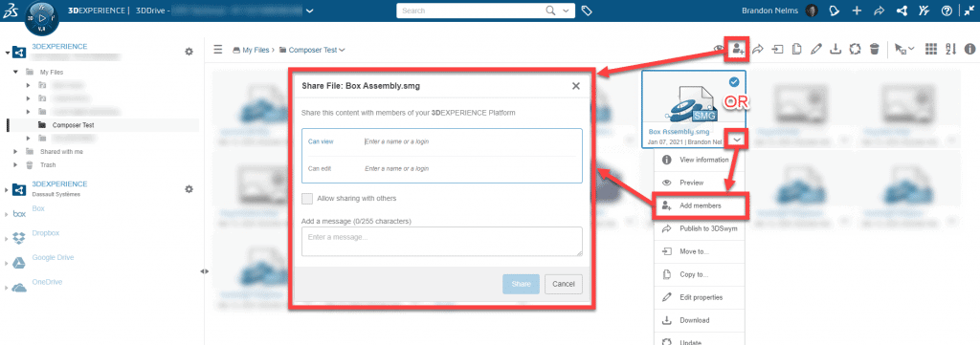This screenshot has width=980, height=345.
Task: Open the information panel icon
Action: pos(970,50)
